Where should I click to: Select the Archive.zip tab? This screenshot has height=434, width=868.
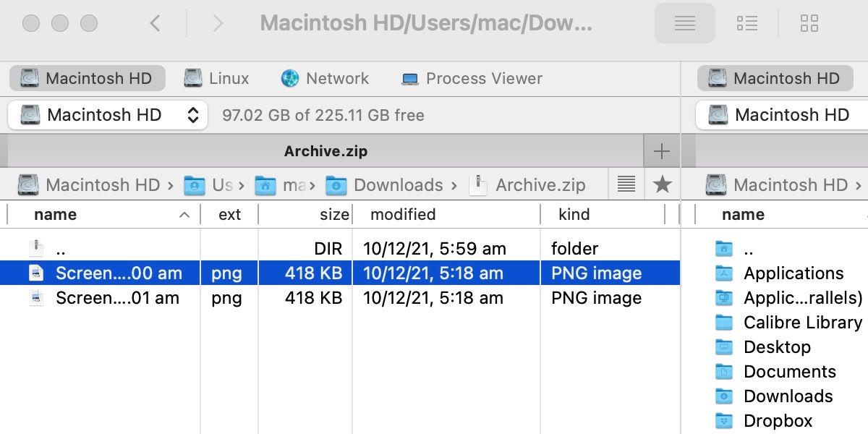325,151
